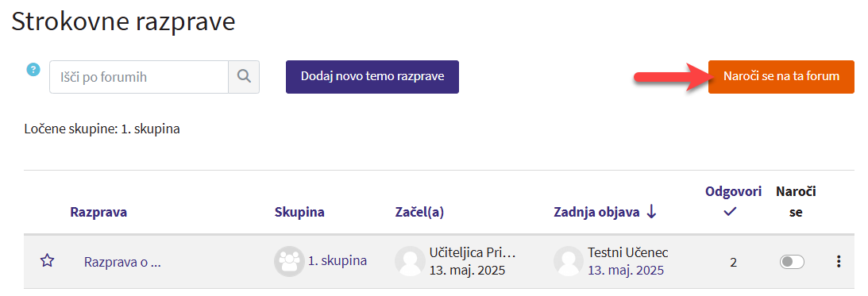Viewport: 868px width, 296px height.
Task: Click the 1. skupina group avatar icon
Action: coord(289,261)
